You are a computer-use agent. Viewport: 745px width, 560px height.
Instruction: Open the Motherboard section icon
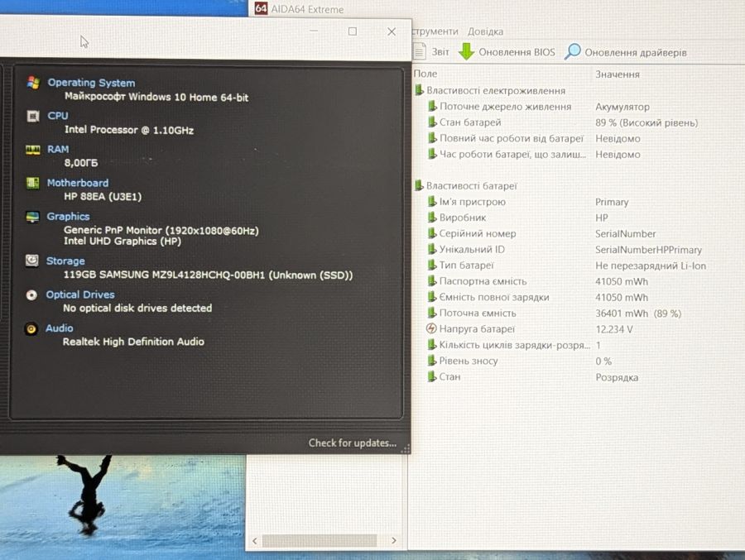pyautogui.click(x=33, y=183)
